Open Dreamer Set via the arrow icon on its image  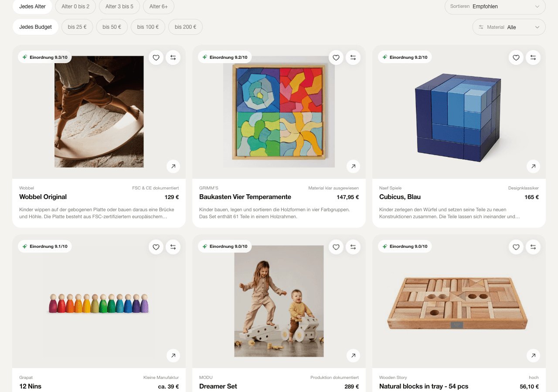[x=353, y=356]
